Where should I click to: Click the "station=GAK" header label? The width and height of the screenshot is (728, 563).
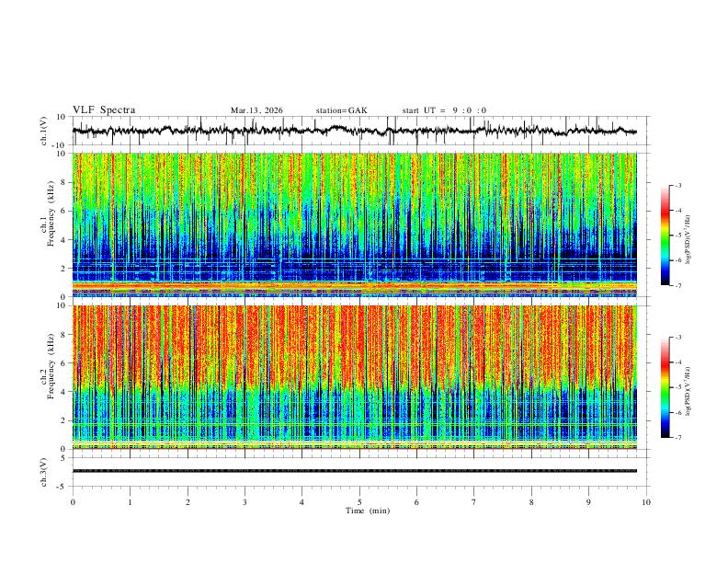tap(342, 110)
